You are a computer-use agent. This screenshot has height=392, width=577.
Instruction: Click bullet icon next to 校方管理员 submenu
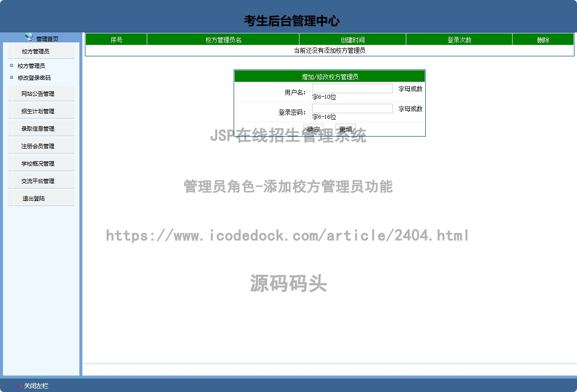tap(11, 65)
